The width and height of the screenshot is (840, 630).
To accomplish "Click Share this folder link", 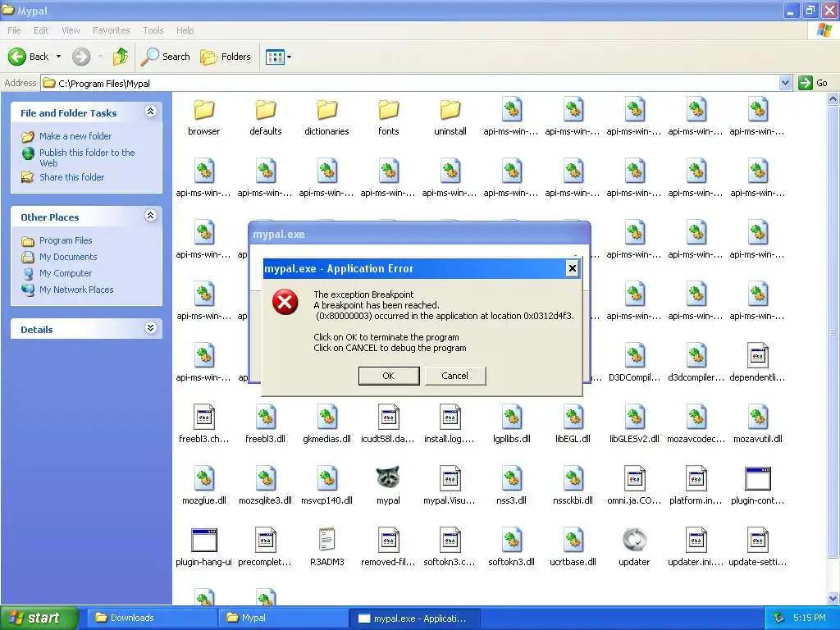I will click(x=72, y=177).
